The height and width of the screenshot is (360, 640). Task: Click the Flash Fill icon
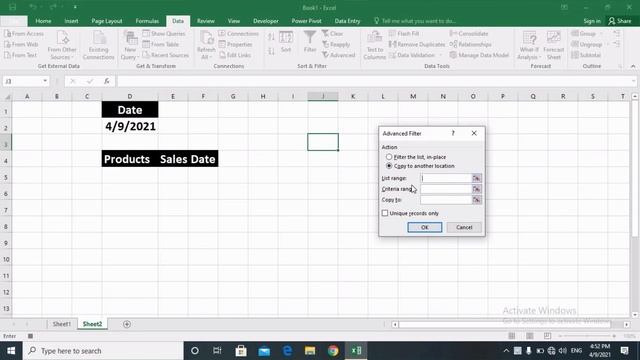click(392, 33)
